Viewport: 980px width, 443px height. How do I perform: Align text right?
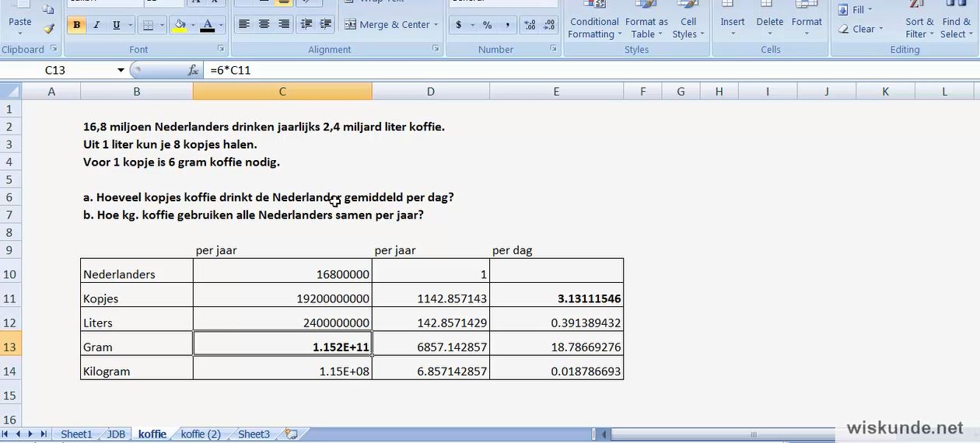click(x=284, y=25)
